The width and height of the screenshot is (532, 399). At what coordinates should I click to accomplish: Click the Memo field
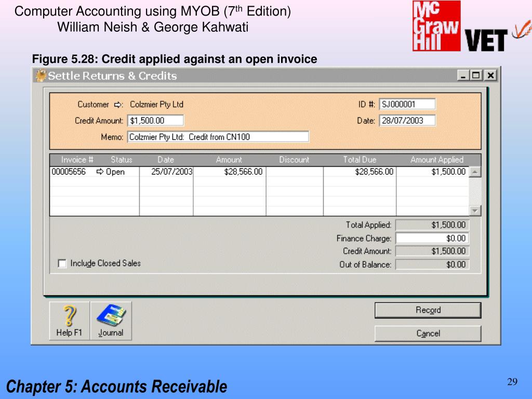tap(218, 137)
